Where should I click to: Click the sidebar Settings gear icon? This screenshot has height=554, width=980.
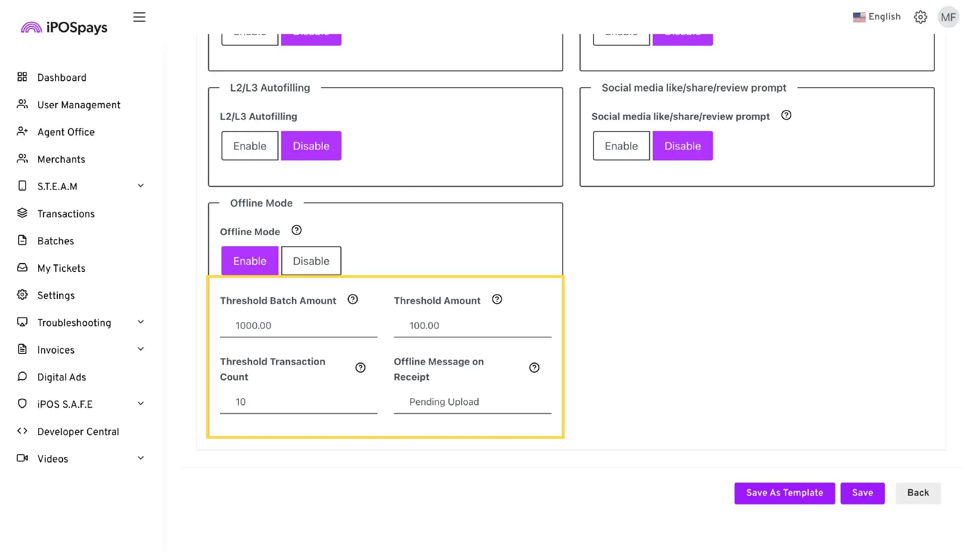point(22,295)
